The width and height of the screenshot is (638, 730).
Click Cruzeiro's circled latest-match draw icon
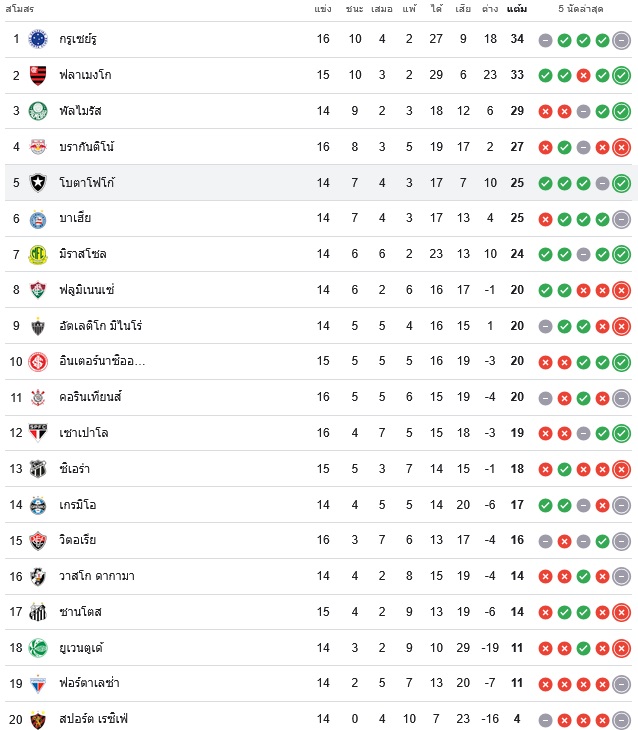(x=621, y=41)
